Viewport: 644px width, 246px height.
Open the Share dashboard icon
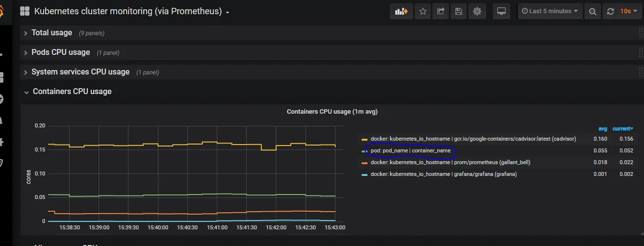click(x=440, y=11)
